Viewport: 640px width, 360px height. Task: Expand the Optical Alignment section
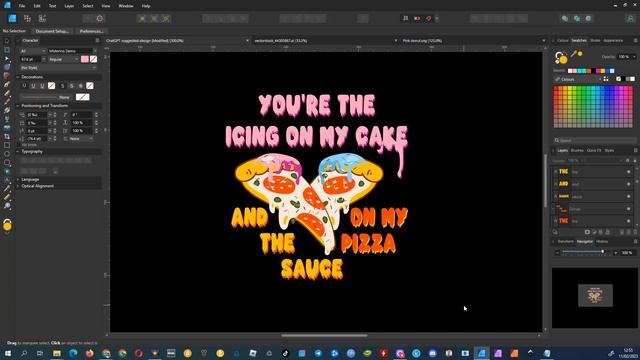(x=18, y=186)
